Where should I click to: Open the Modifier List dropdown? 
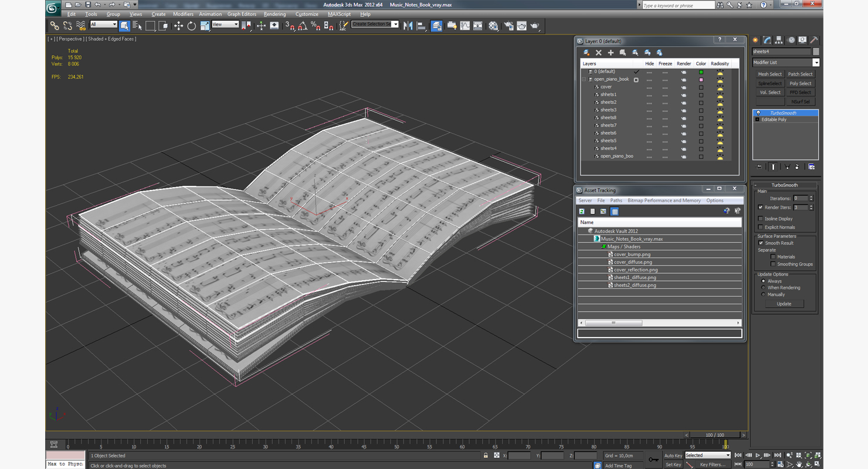[816, 62]
